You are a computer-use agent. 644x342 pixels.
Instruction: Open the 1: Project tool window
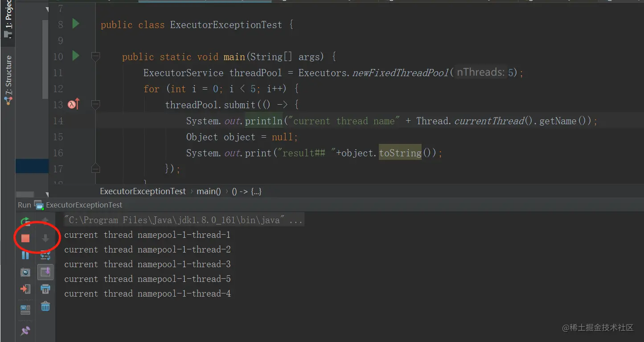click(x=8, y=18)
